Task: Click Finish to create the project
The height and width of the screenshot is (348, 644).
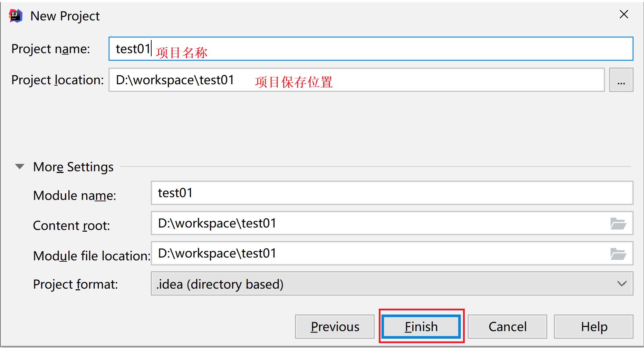Action: 421,327
